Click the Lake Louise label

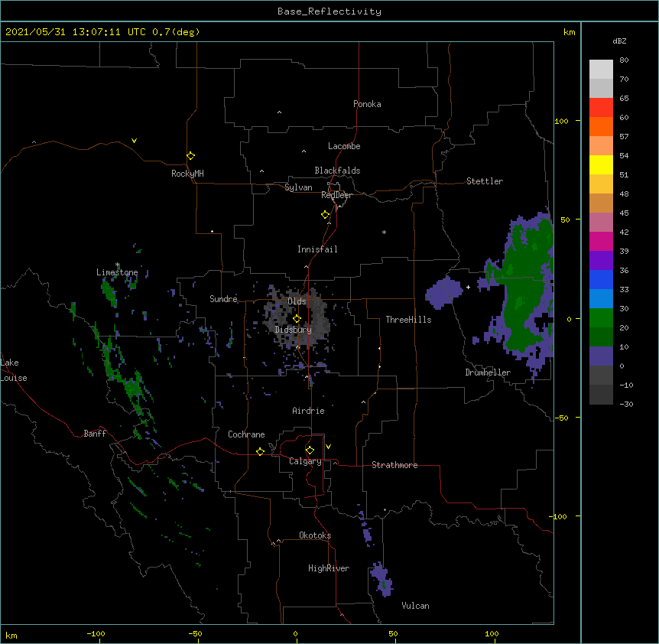[14, 370]
